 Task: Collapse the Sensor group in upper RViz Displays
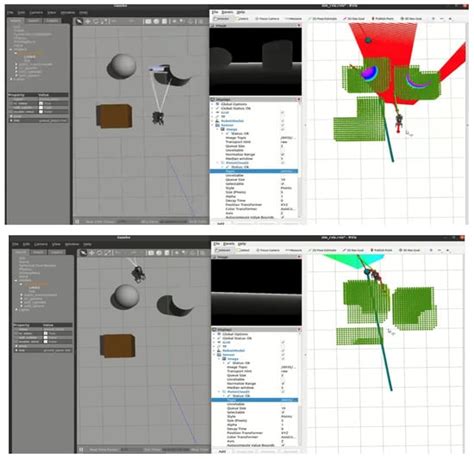(x=213, y=125)
